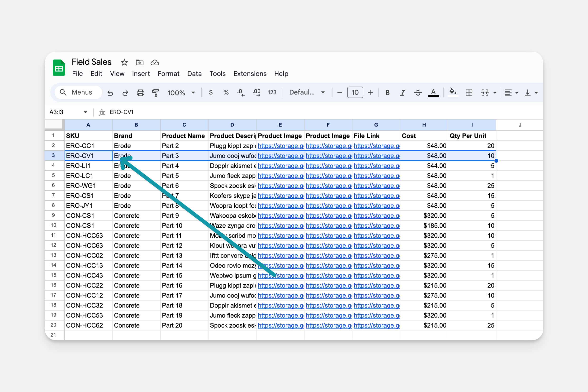Select cell CON-HCC62
The height and width of the screenshot is (392, 588).
coord(88,325)
